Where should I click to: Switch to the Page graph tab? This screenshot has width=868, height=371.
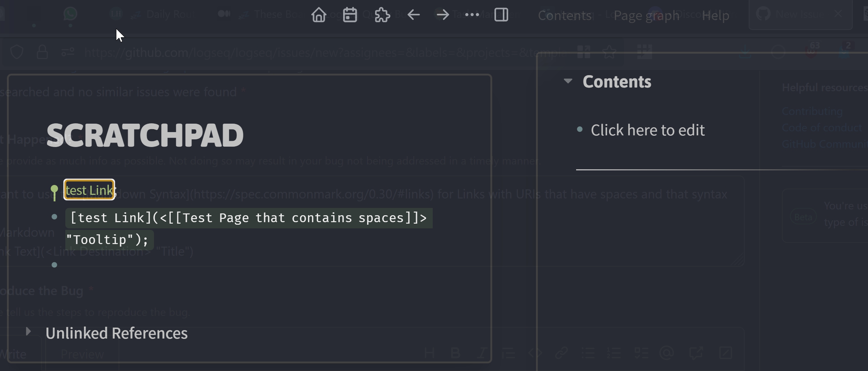[646, 15]
